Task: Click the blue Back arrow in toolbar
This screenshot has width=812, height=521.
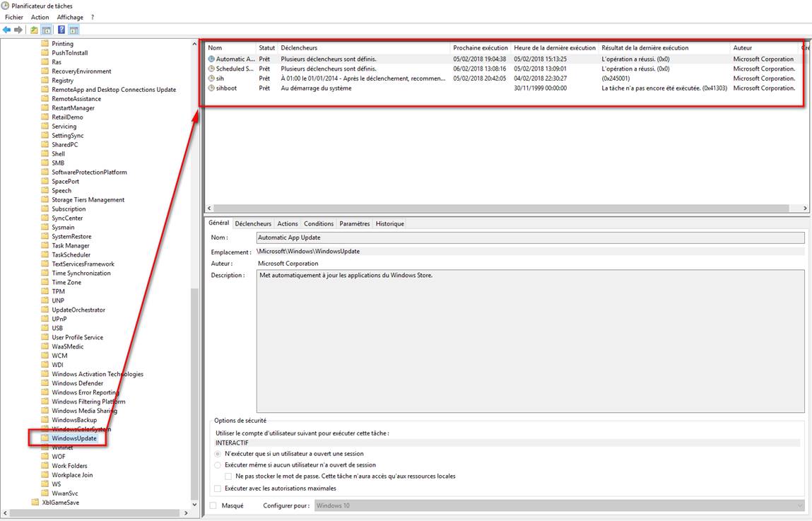Action: [7, 30]
